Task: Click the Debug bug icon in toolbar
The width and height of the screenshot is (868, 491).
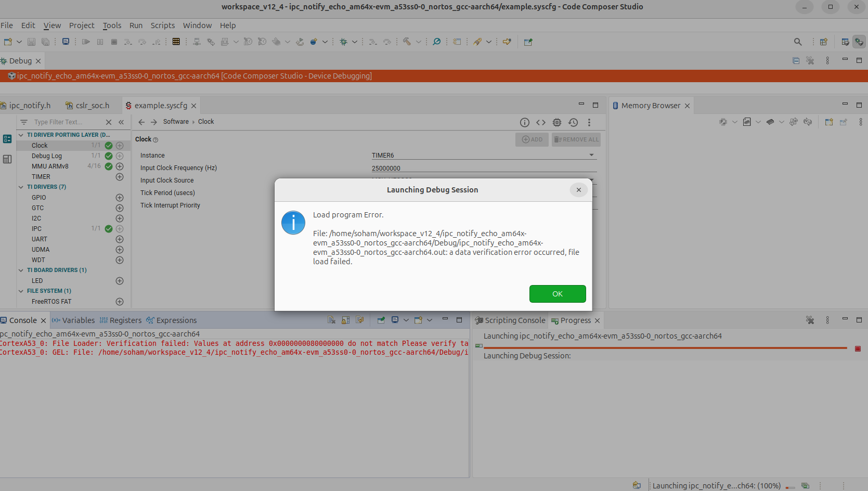Action: tap(343, 42)
